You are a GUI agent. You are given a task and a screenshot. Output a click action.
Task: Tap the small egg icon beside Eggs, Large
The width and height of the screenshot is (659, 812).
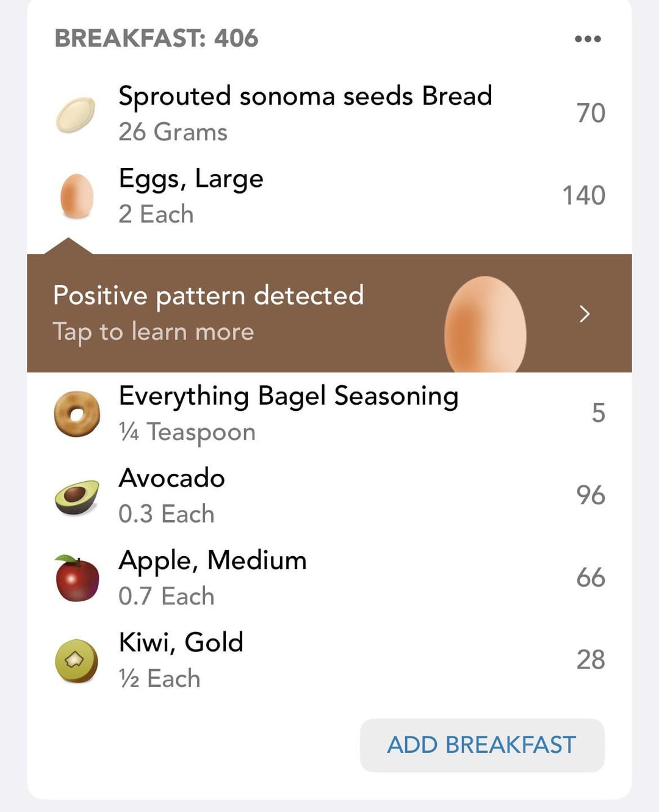[77, 197]
